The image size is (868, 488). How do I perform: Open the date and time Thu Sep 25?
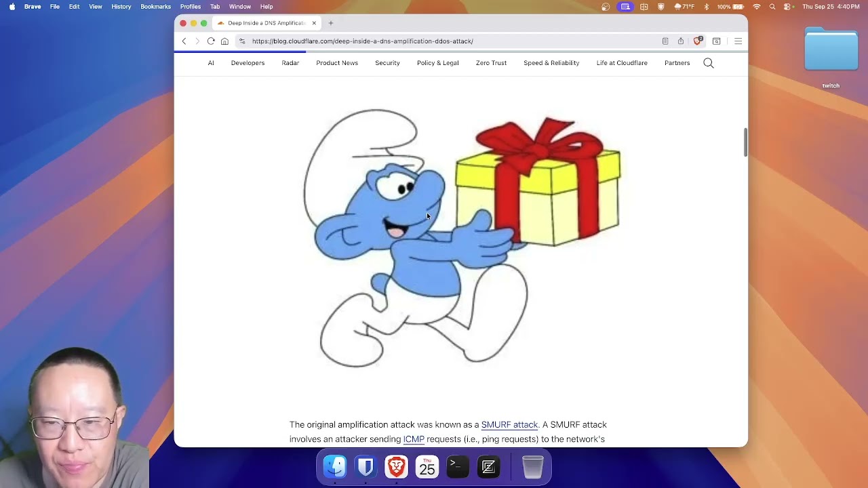pyautogui.click(x=831, y=7)
